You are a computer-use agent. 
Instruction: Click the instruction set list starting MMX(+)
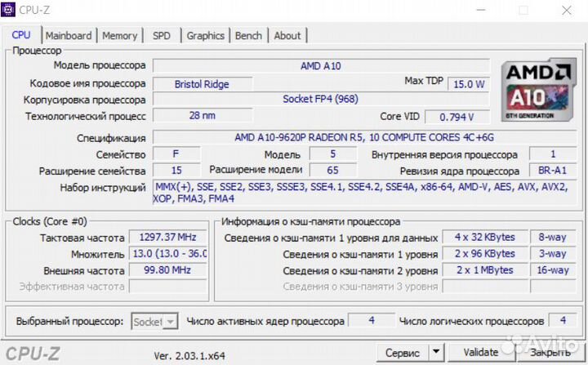(x=364, y=193)
